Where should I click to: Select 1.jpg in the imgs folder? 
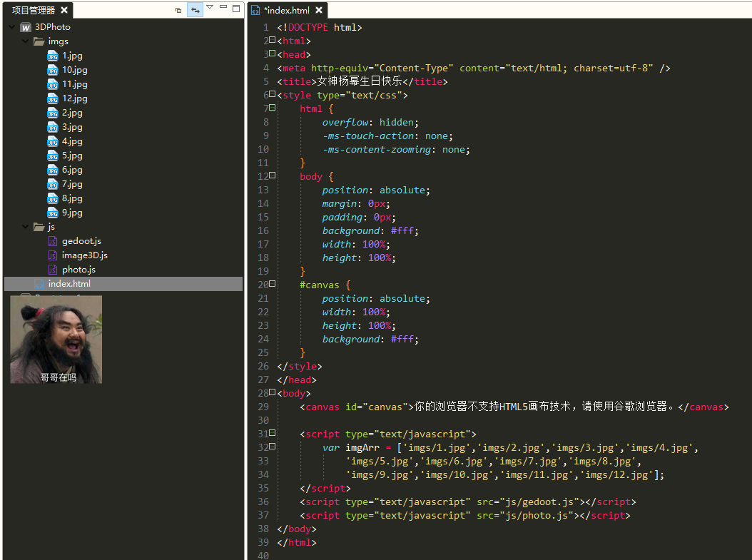coord(72,56)
